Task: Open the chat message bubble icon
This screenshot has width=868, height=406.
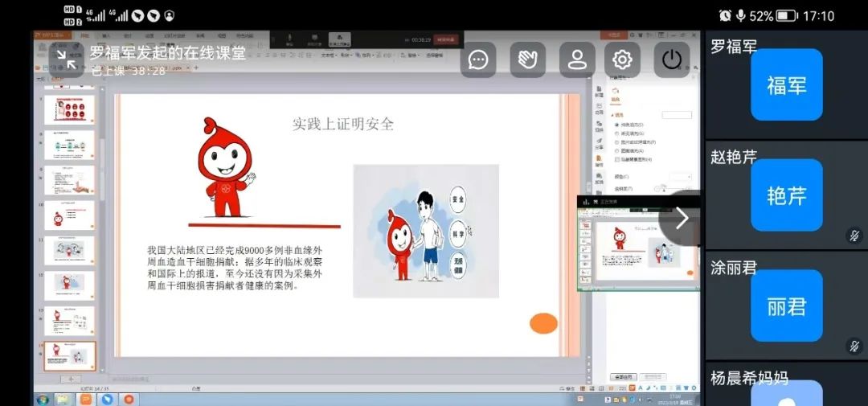Action: tap(477, 59)
